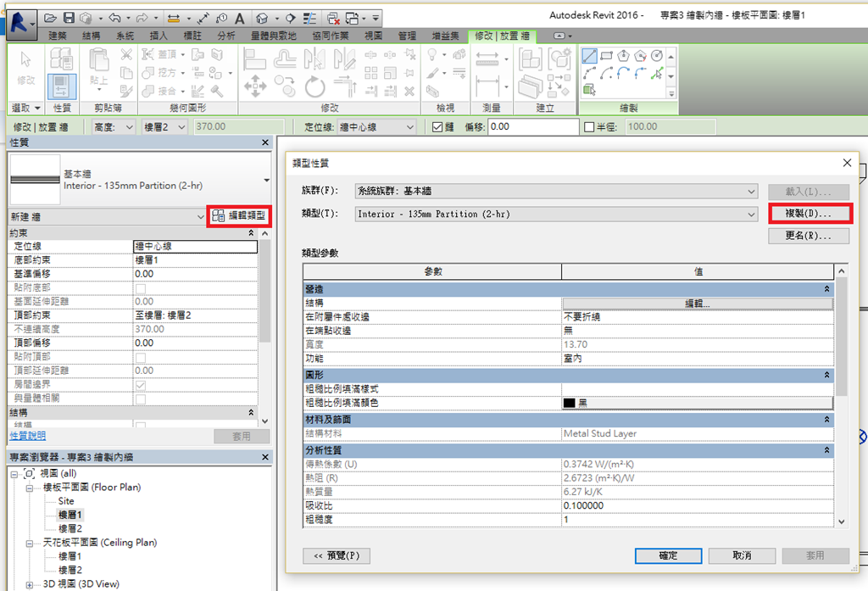Collapse the 分析性質 parameter group
The width and height of the screenshot is (868, 591).
click(827, 450)
